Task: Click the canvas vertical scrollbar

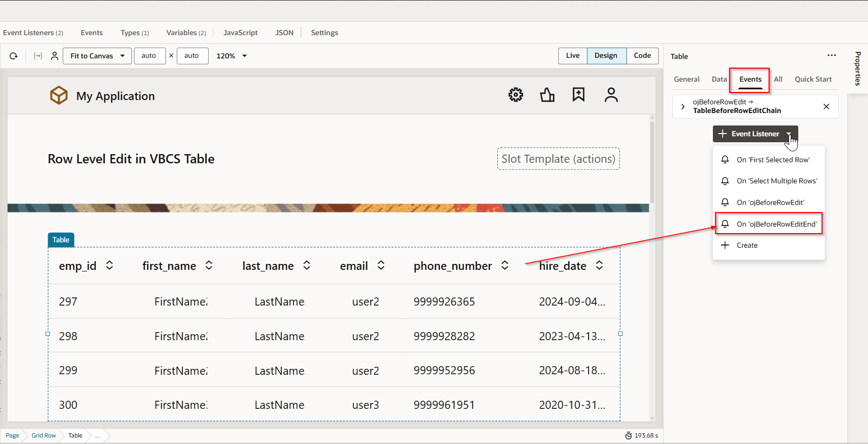Action: [652, 162]
